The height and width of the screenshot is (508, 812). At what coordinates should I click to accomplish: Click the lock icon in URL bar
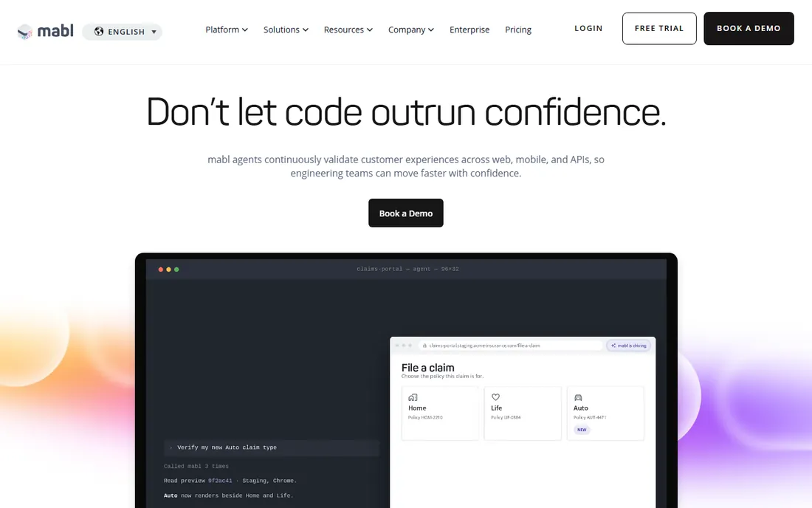tap(424, 346)
